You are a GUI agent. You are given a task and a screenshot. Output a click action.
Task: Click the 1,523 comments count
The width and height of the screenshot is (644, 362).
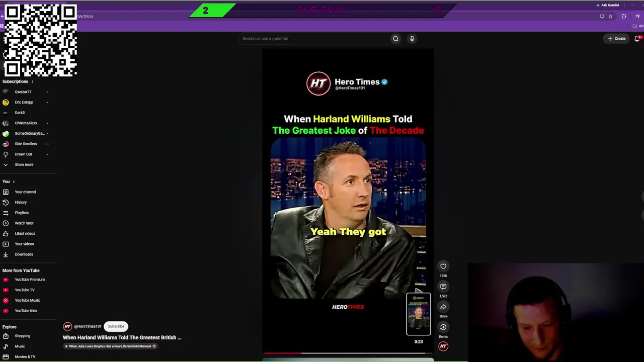443,296
